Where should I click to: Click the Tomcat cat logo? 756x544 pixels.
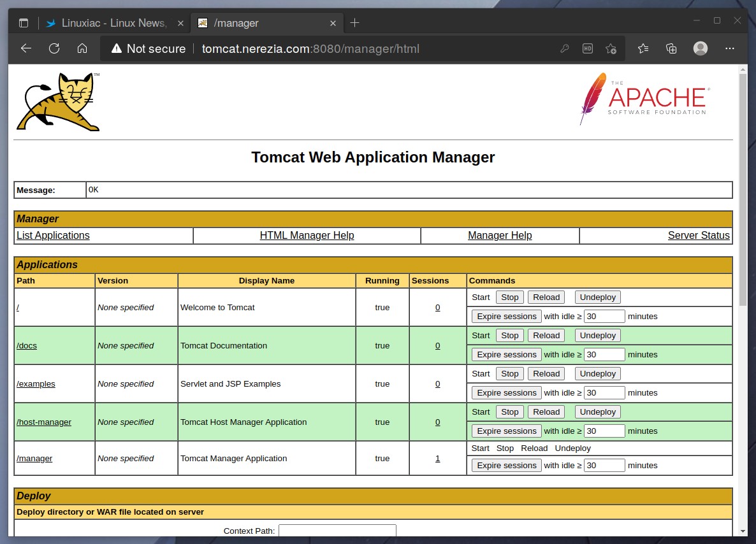point(59,102)
